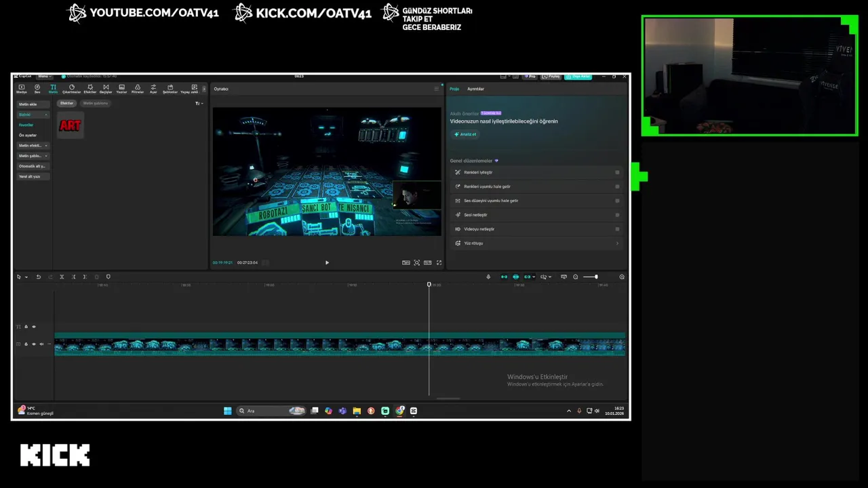Open the Oynatıcı player menu icon
The width and height of the screenshot is (868, 488).
436,89
